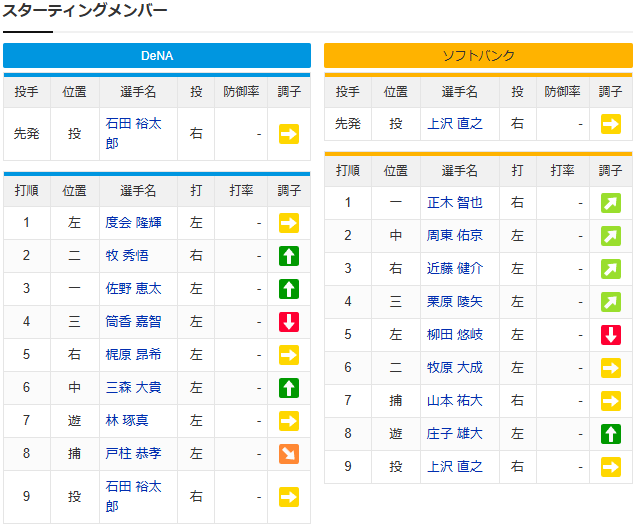This screenshot has height=528, width=636.
Task: Click the condition arrow icon for 度会 隆輝
Action: pos(289,223)
